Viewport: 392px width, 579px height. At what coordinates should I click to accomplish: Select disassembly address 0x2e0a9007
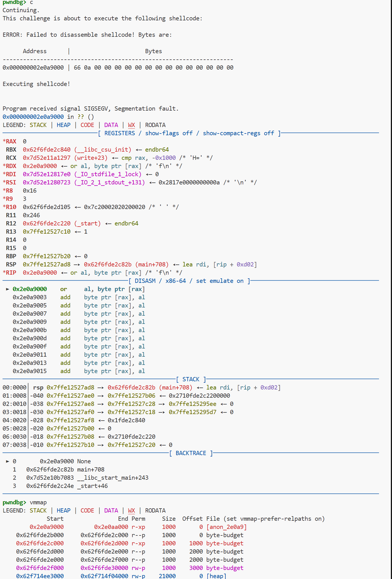tap(30, 314)
